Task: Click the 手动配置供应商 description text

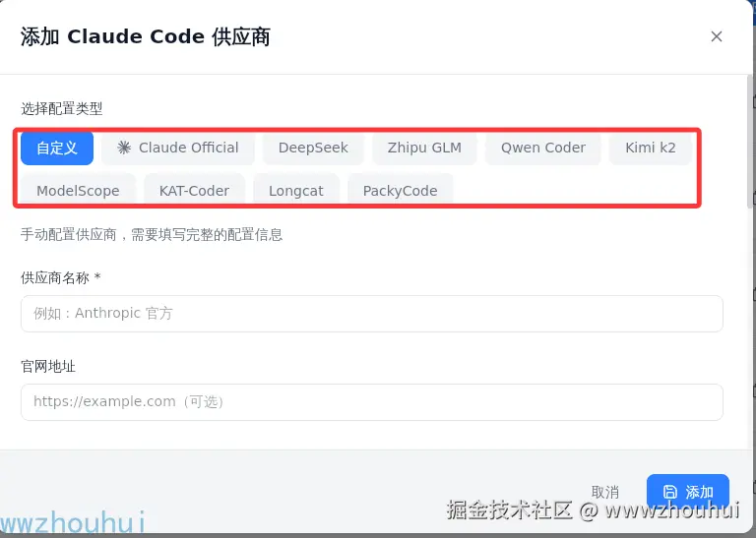Action: tap(152, 235)
